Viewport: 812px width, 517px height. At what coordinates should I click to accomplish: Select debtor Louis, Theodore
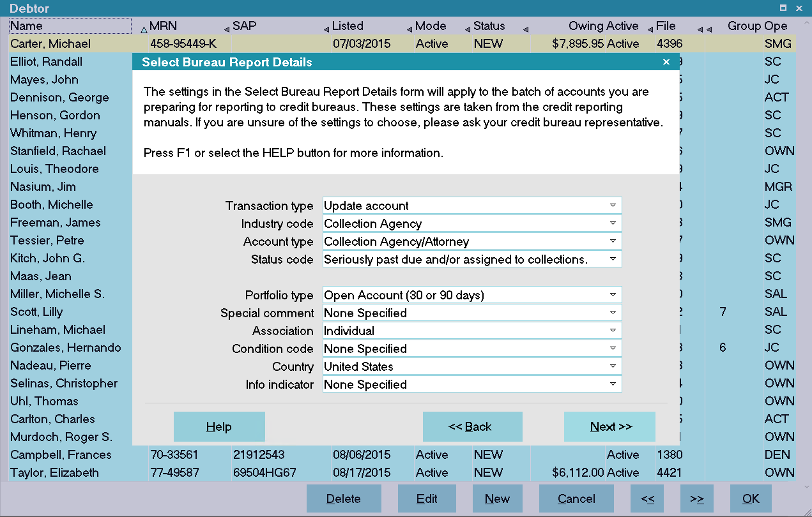pos(54,169)
